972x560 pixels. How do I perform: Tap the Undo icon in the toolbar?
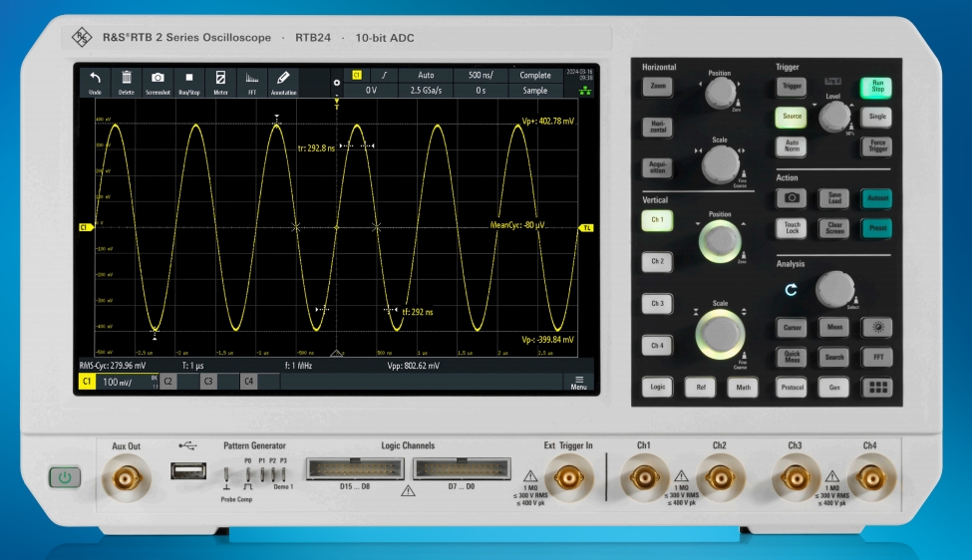click(95, 82)
